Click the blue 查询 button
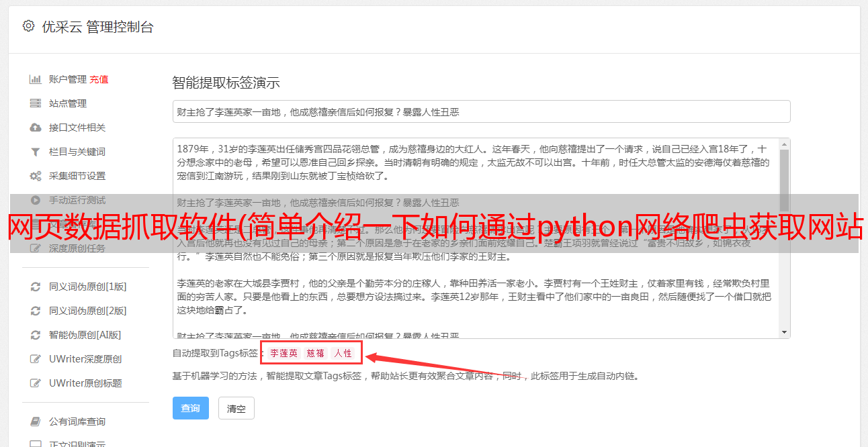Viewport: 868px width, 447px height. pos(191,408)
